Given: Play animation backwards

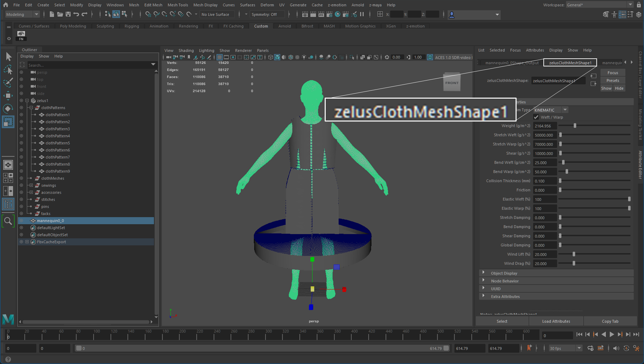Looking at the screenshot, I should (604, 334).
